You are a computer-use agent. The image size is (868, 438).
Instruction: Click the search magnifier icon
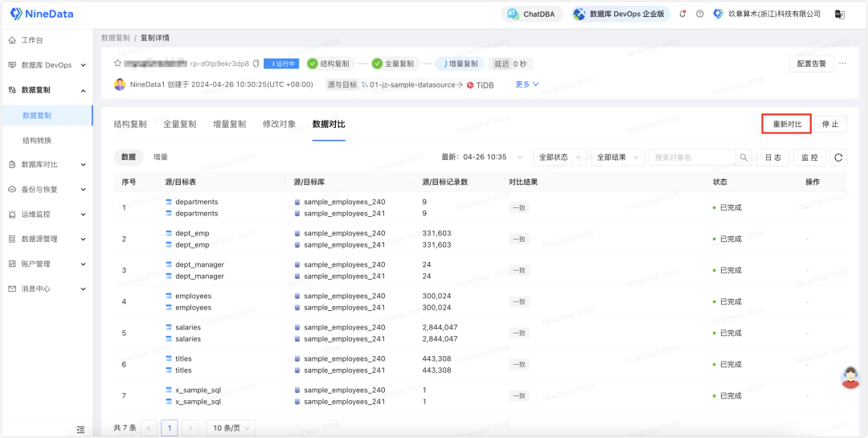click(x=744, y=158)
